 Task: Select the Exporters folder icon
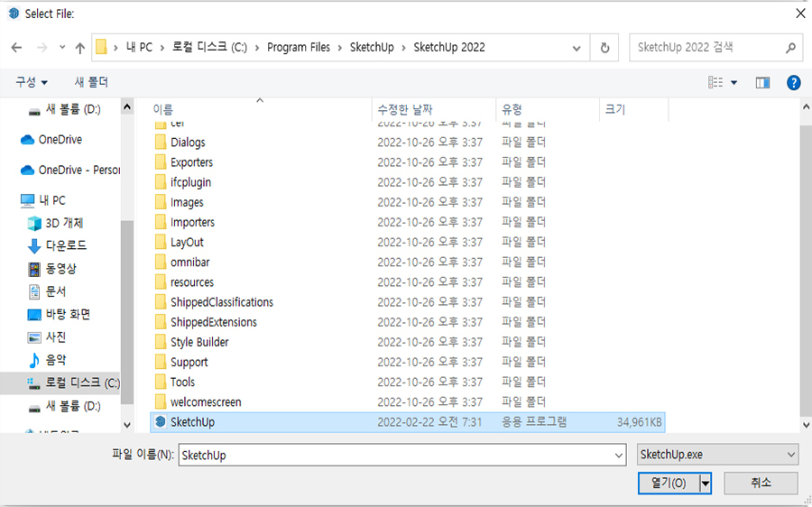coord(161,162)
